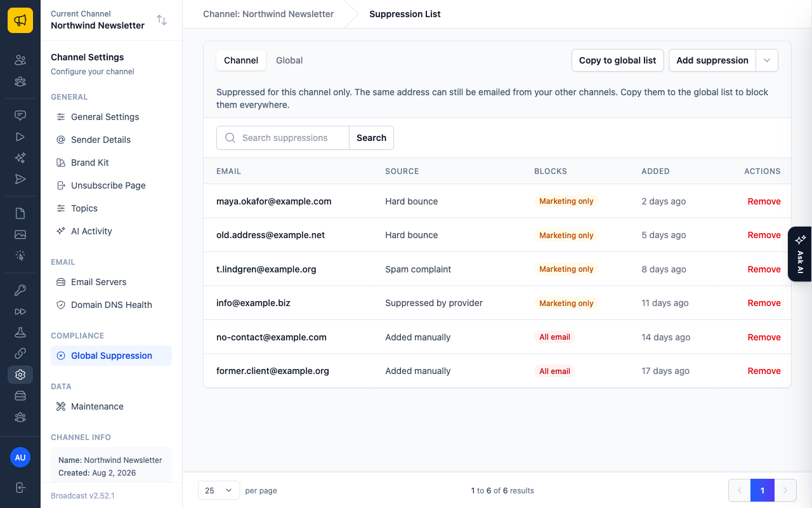The image size is (812, 508).
Task: Click the Add suppression button
Action: pyautogui.click(x=712, y=60)
